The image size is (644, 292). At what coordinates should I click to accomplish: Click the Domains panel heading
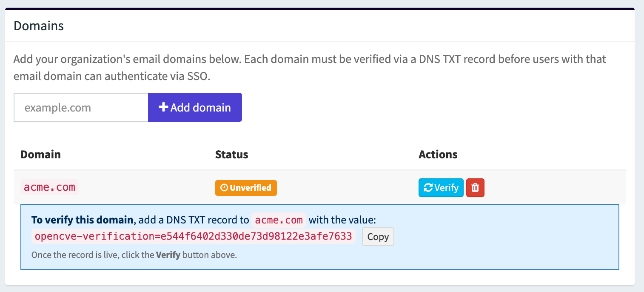[x=39, y=26]
